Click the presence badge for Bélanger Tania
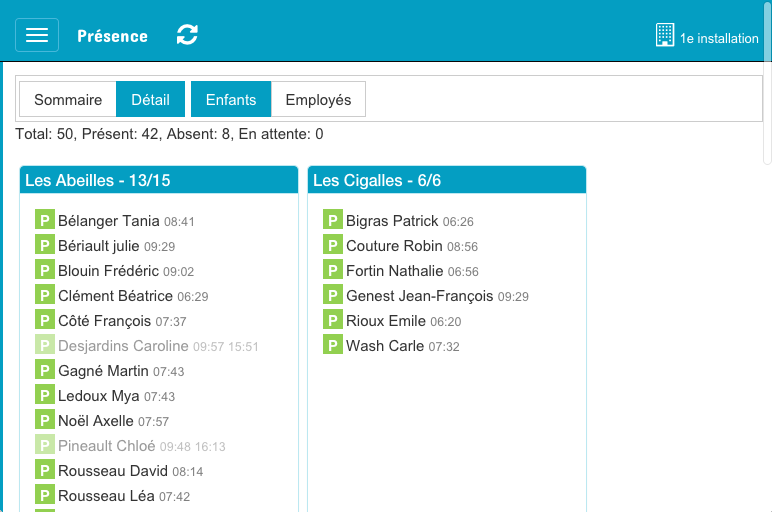 [44, 220]
